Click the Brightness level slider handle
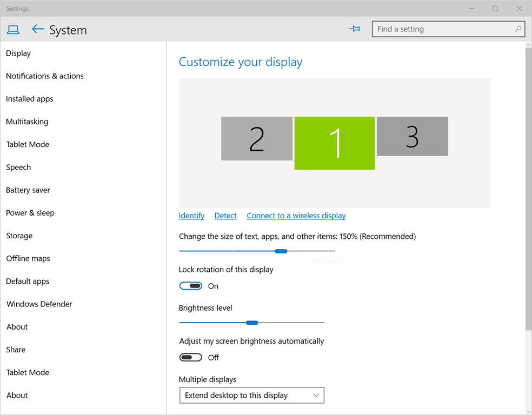This screenshot has width=532, height=415. (x=252, y=323)
